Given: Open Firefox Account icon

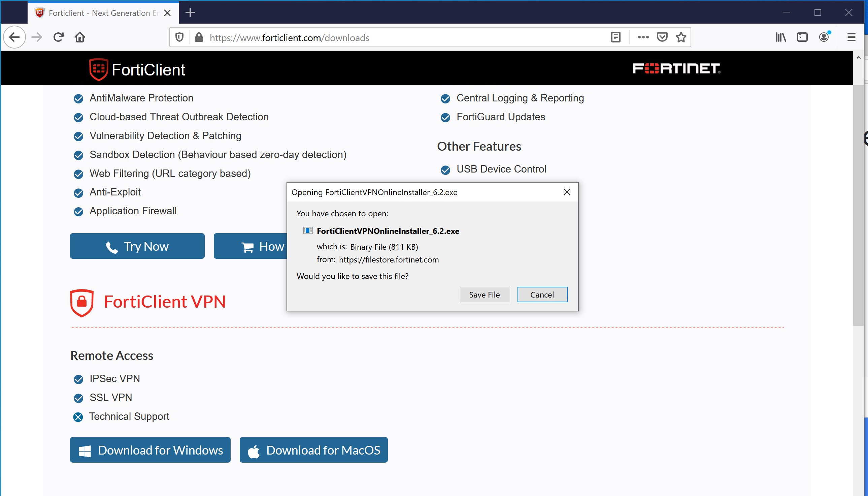Looking at the screenshot, I should pyautogui.click(x=824, y=37).
